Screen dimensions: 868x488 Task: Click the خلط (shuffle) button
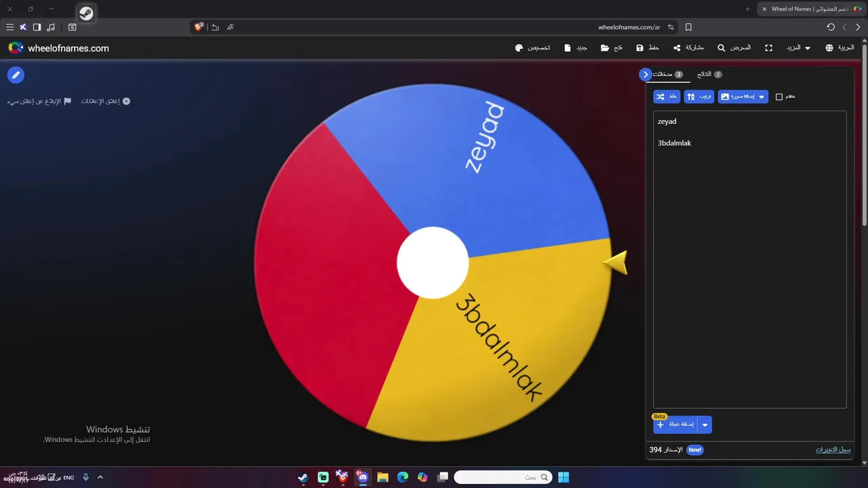(667, 97)
